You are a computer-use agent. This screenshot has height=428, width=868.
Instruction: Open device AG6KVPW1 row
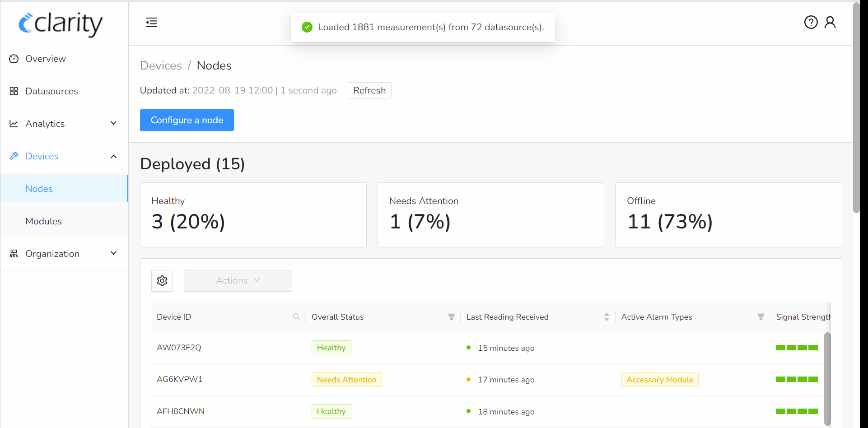[x=180, y=379]
